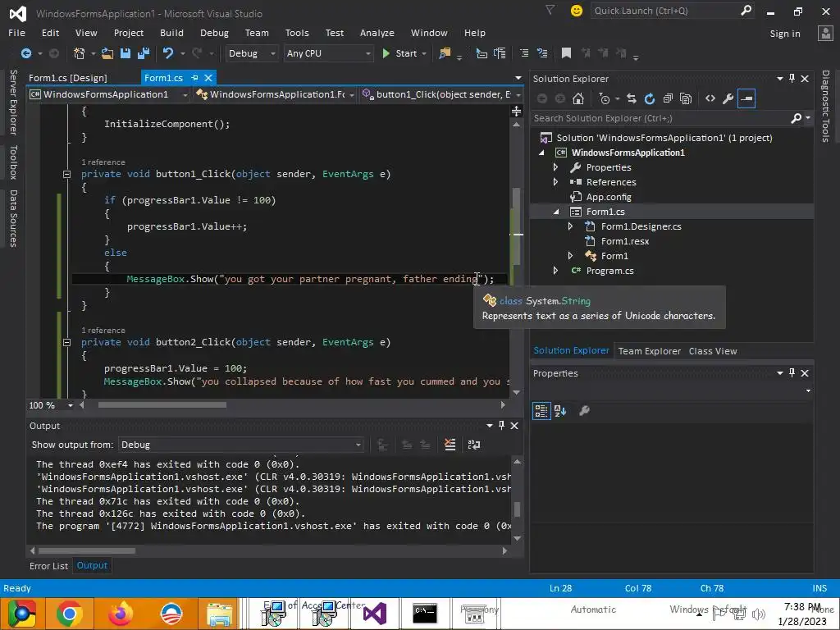Click the Home icon in Solution Explorer
This screenshot has width=840, height=630.
pos(577,98)
